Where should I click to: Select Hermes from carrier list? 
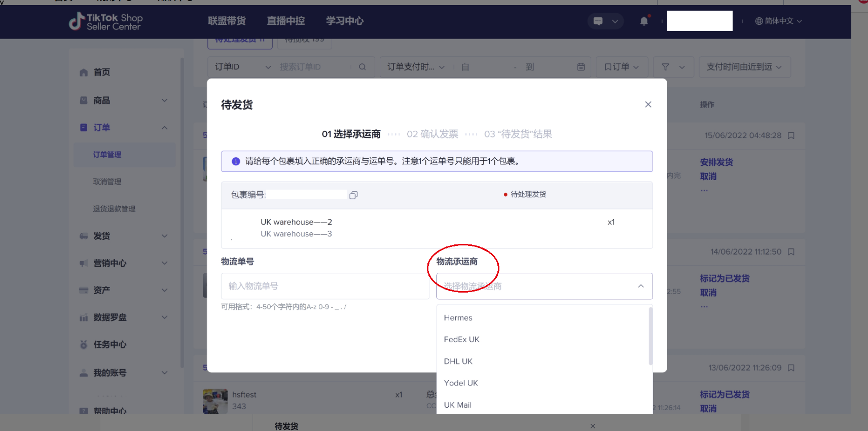[458, 318]
